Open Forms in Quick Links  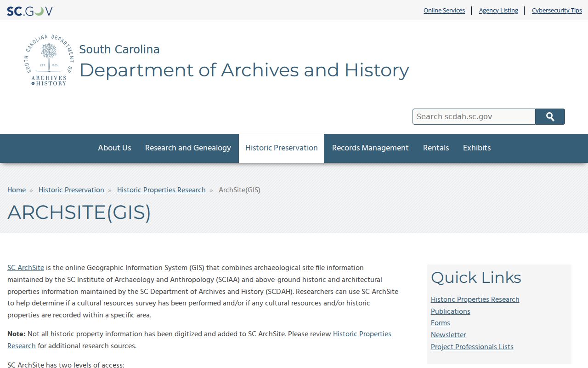441,323
